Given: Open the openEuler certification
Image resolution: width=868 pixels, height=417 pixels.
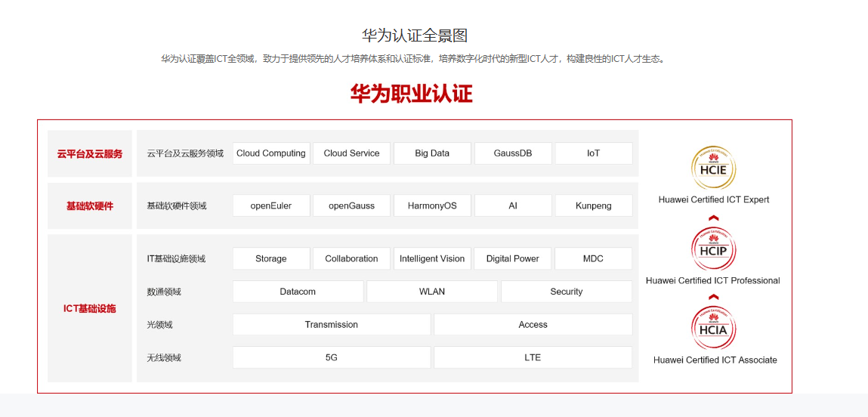Looking at the screenshot, I should point(271,205).
